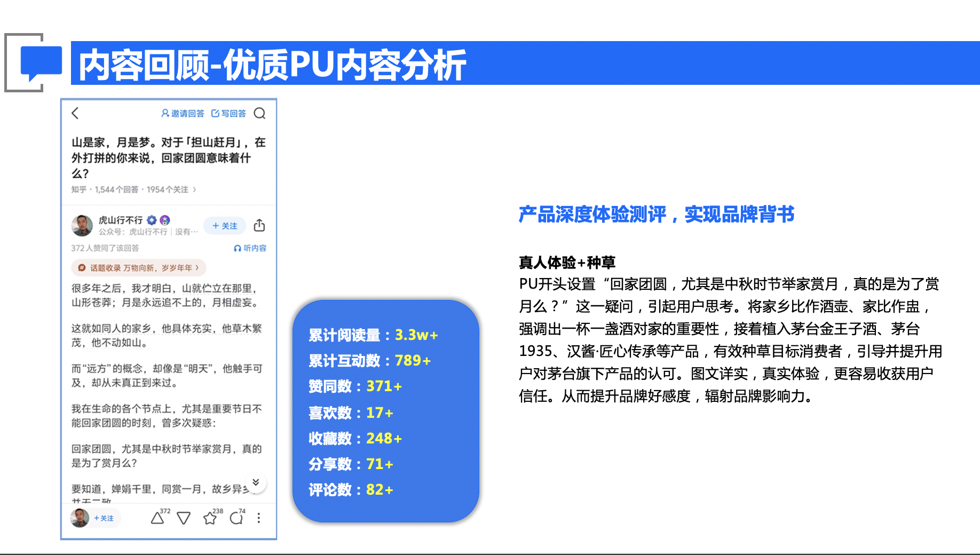Click 写回答 to write an answer
This screenshot has width=980, height=555.
point(228,113)
